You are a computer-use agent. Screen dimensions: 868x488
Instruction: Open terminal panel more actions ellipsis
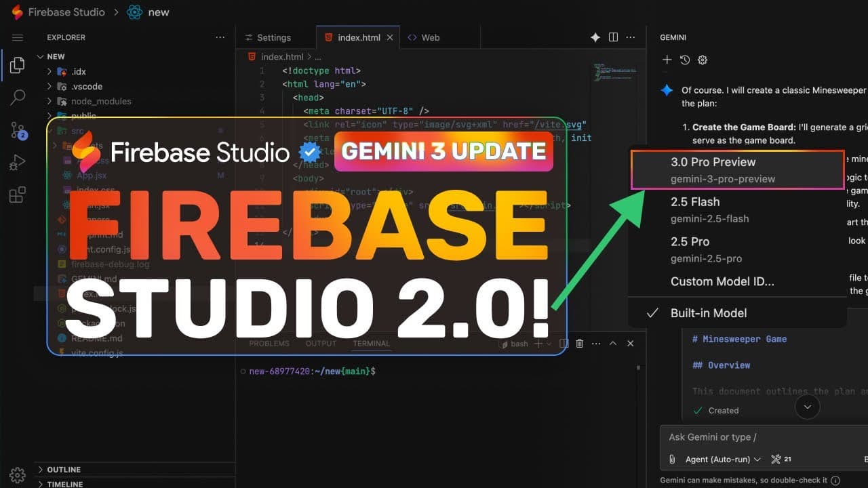[596, 344]
